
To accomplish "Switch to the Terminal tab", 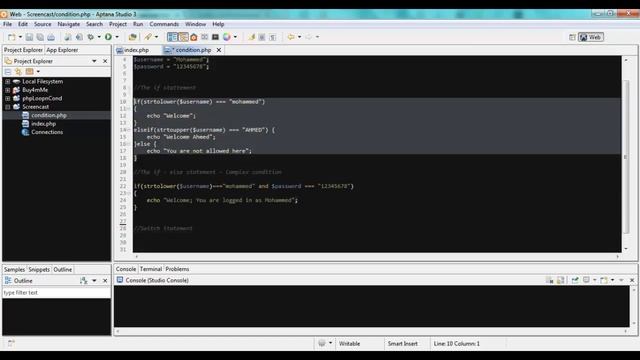I will tap(151, 269).
